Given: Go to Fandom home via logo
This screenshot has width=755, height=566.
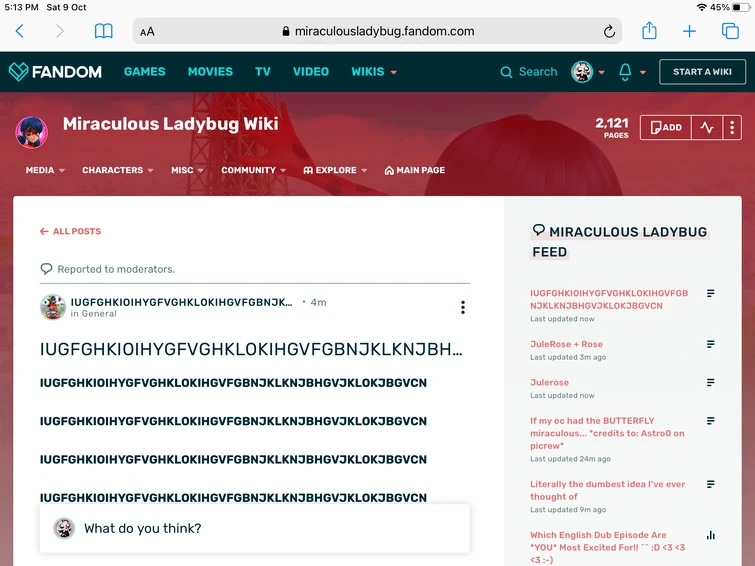Looking at the screenshot, I should (55, 72).
